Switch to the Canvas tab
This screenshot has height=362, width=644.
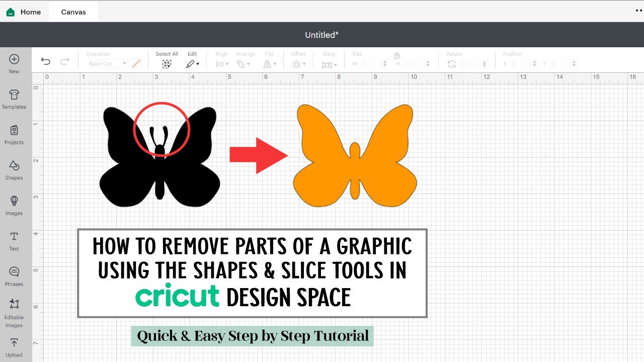click(x=73, y=12)
